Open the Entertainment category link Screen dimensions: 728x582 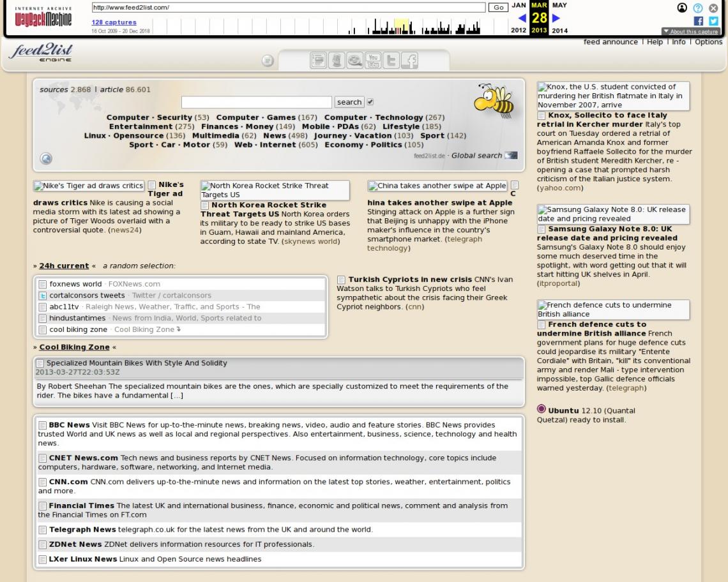(x=140, y=127)
